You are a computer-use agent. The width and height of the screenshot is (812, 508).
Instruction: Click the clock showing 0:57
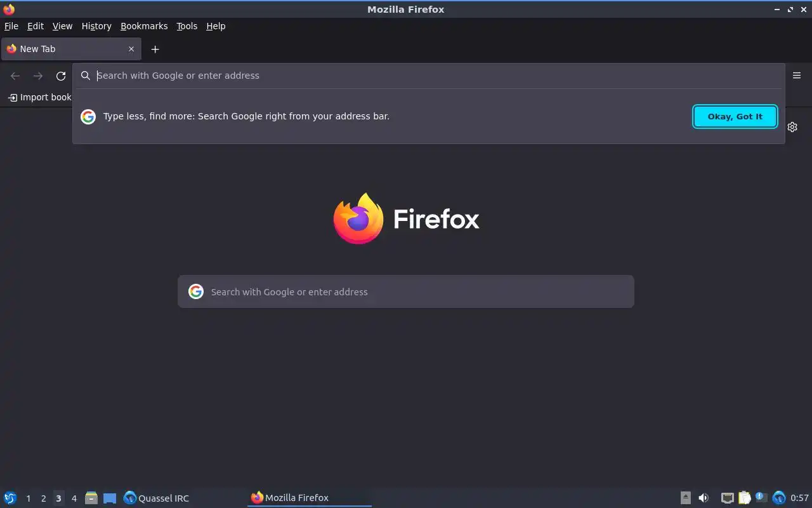pos(799,498)
